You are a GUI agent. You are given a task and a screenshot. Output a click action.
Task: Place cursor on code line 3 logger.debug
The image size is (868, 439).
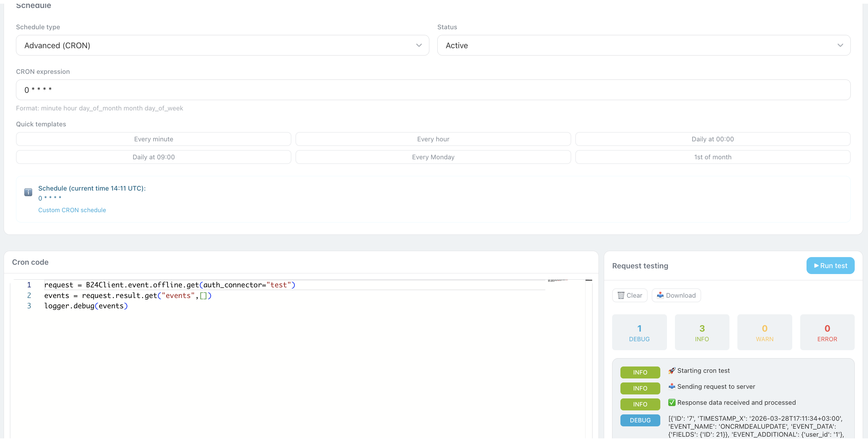pyautogui.click(x=86, y=306)
